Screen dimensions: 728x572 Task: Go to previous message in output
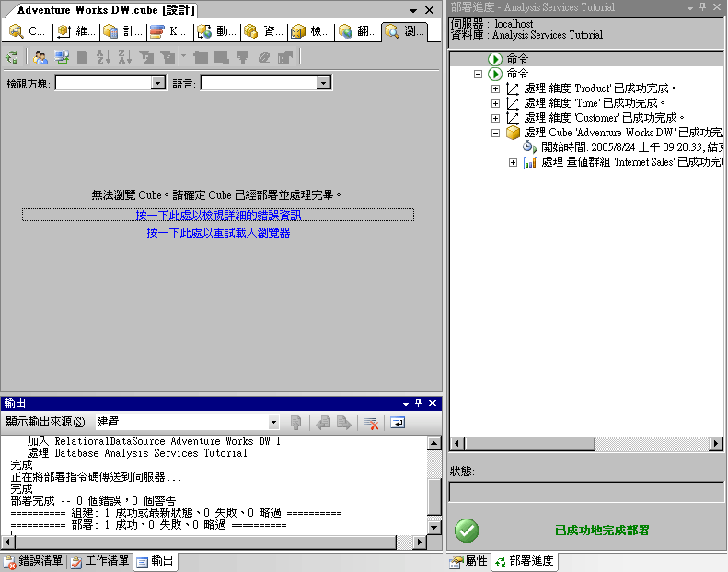coord(323,423)
